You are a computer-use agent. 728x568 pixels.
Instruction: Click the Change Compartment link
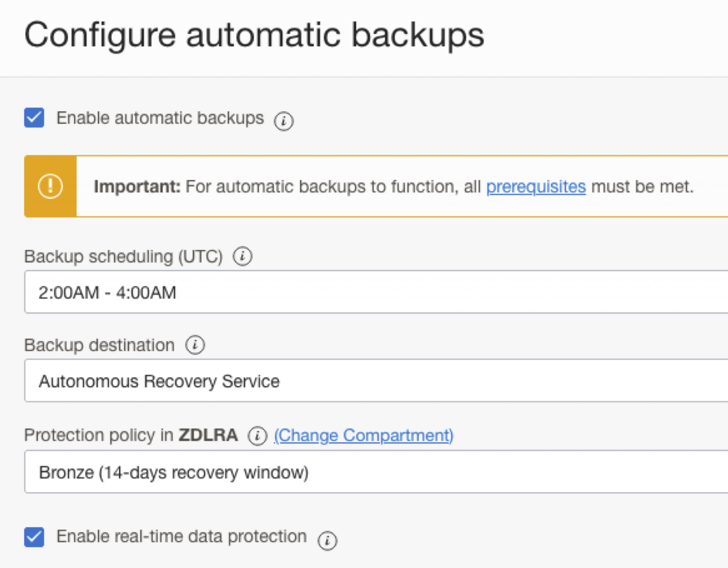[363, 434]
